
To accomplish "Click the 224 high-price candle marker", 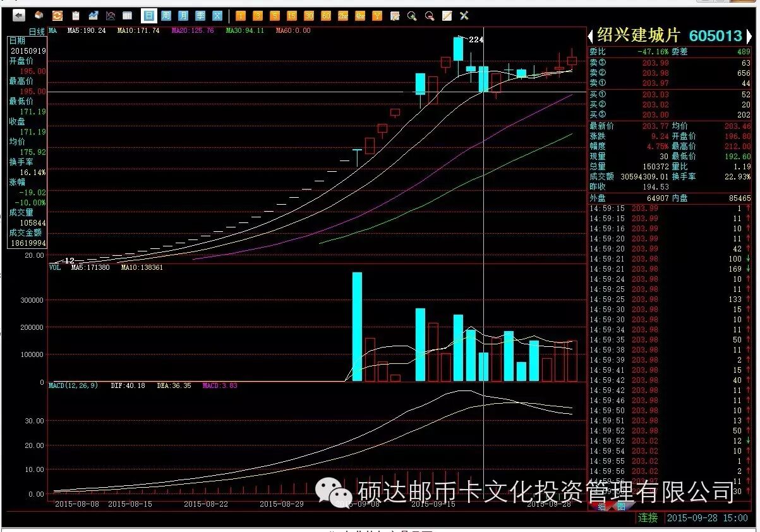I will coord(476,39).
